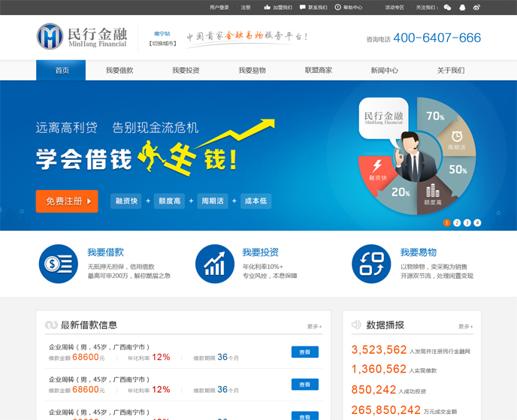Click the orange 免费注册 button
The width and height of the screenshot is (517, 420).
pos(67,201)
